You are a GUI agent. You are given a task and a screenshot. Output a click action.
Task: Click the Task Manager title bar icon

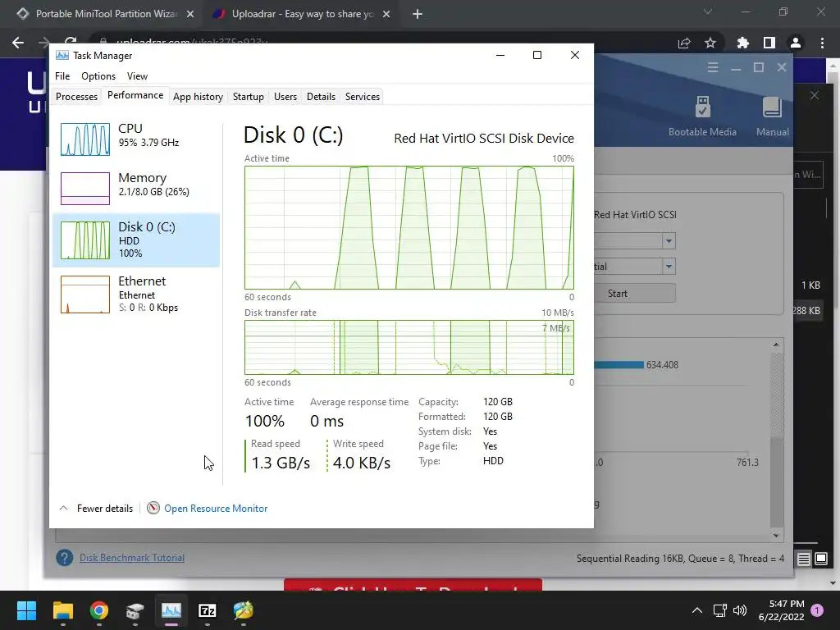coord(62,55)
